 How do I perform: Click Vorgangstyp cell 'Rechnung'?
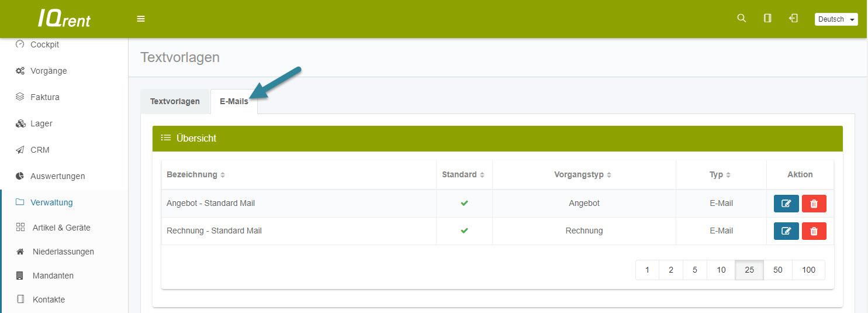tap(584, 231)
